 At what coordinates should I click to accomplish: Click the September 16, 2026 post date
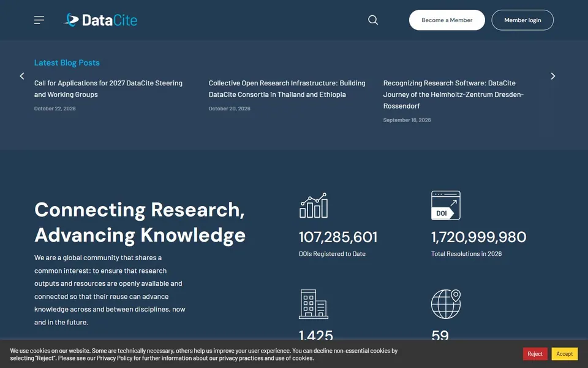[x=407, y=120]
